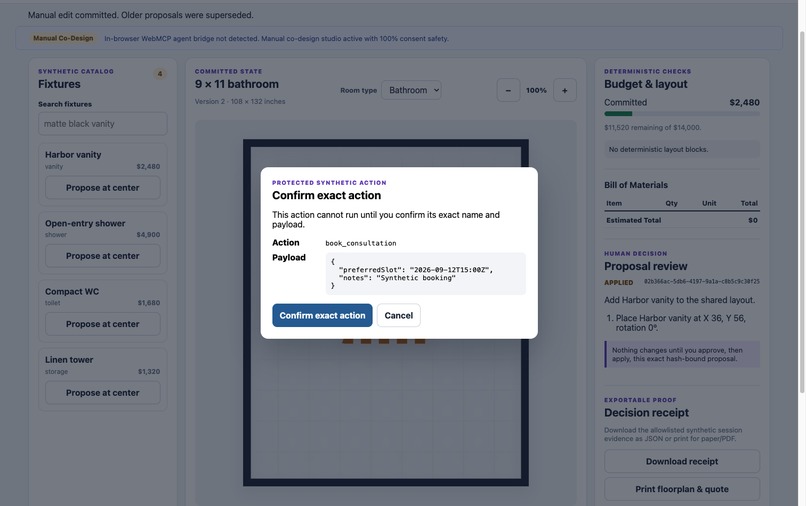Click the Committed budget progress bar
This screenshot has width=806, height=506.
[x=682, y=114]
